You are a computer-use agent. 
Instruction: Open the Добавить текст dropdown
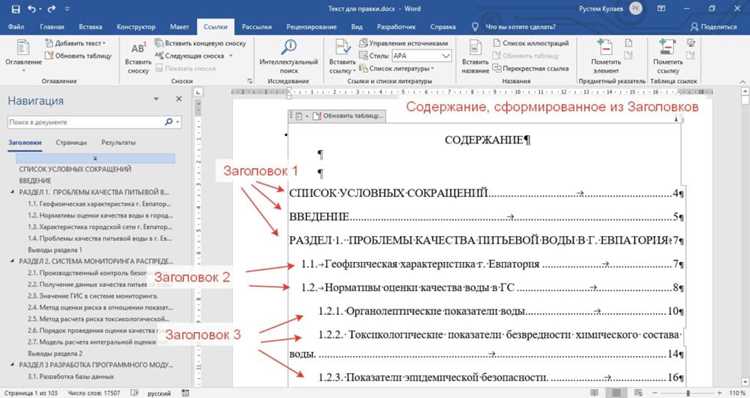76,43
